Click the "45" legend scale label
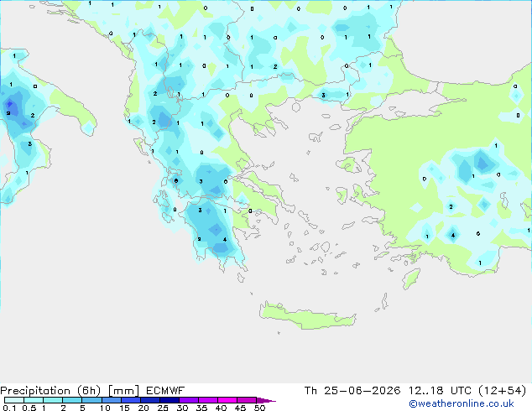Image resolution: width=532 pixels, height=411 pixels. [241, 408]
